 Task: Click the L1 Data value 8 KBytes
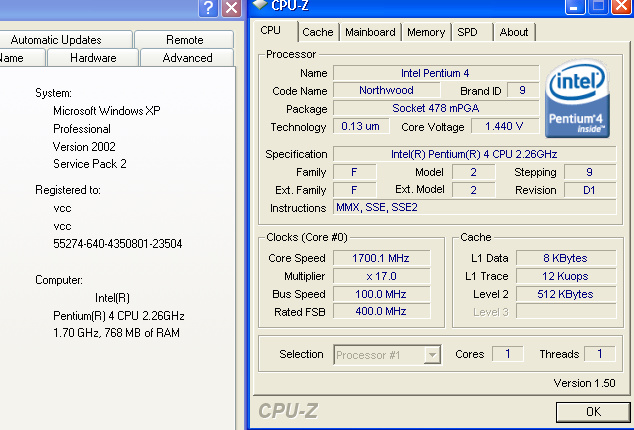tap(566, 258)
